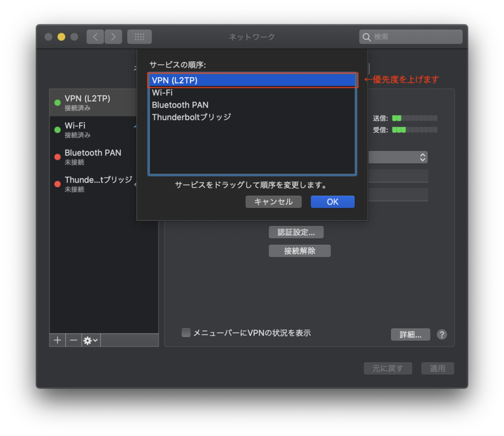Confirm service order with OK button
504x436 pixels.
(x=332, y=202)
